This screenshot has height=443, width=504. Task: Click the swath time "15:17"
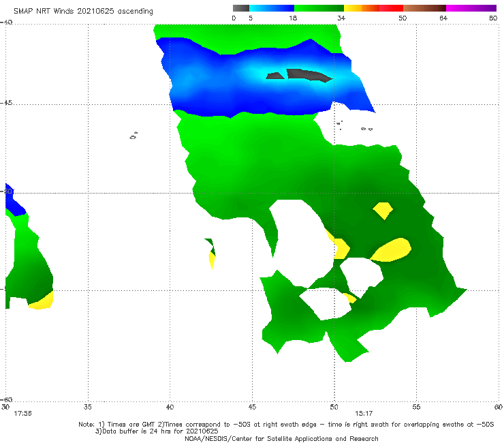364,414
